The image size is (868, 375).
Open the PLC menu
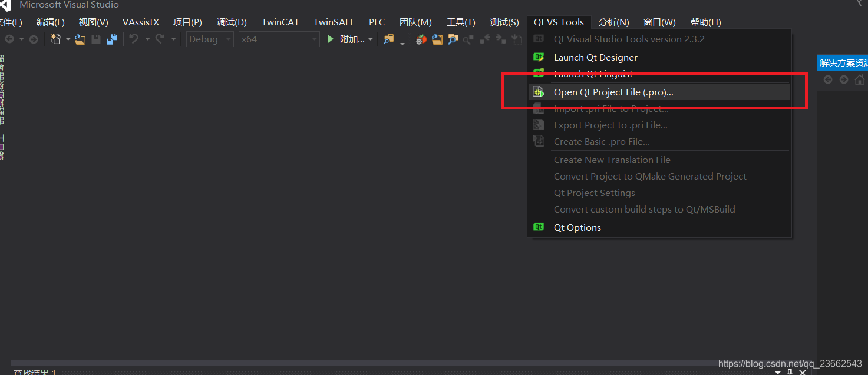coord(377,22)
